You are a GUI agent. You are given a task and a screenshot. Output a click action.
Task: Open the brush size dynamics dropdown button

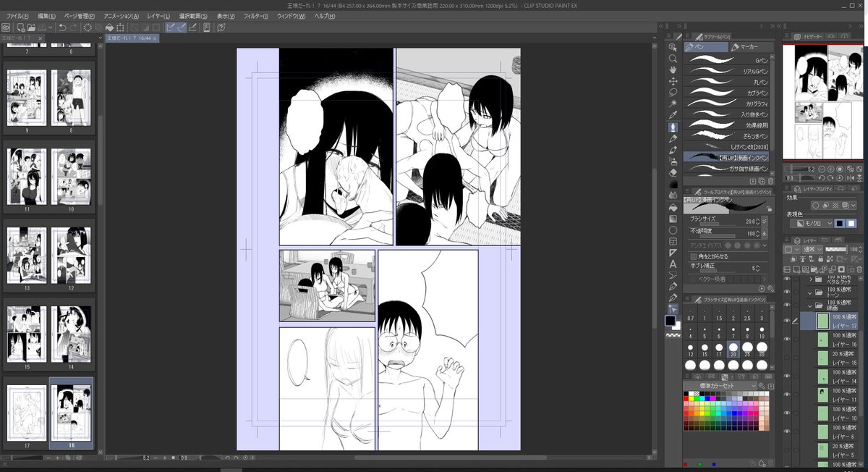click(x=765, y=221)
